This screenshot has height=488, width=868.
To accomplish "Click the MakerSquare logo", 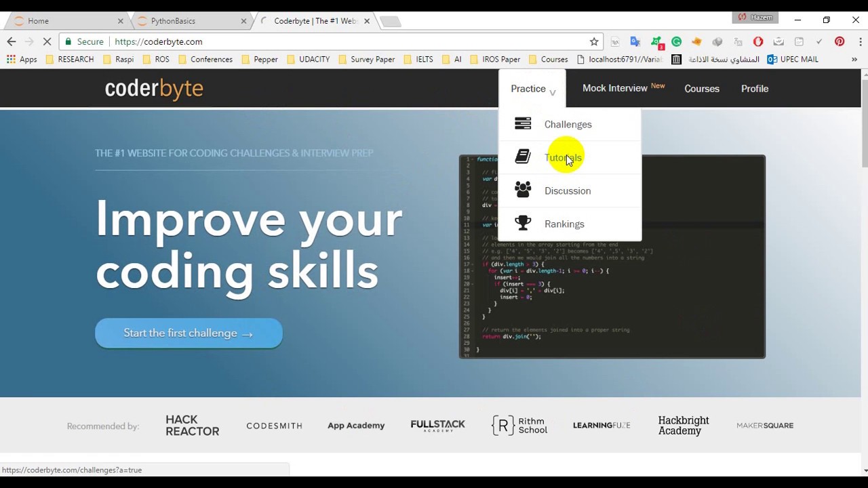I will click(765, 426).
